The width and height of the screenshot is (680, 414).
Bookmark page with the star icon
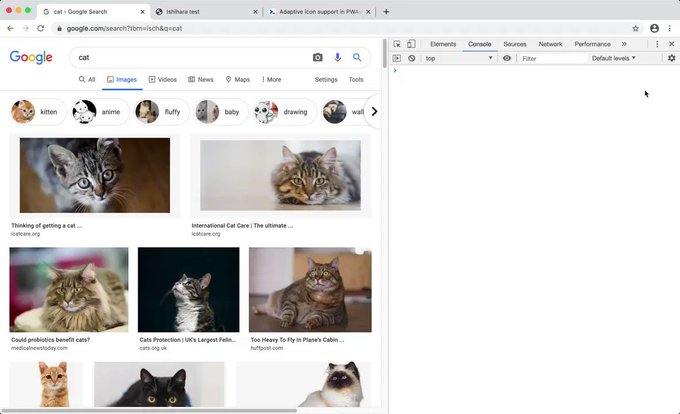click(x=635, y=28)
